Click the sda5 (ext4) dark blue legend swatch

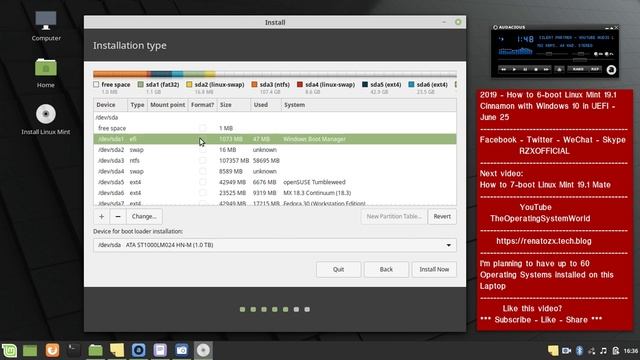click(x=365, y=84)
